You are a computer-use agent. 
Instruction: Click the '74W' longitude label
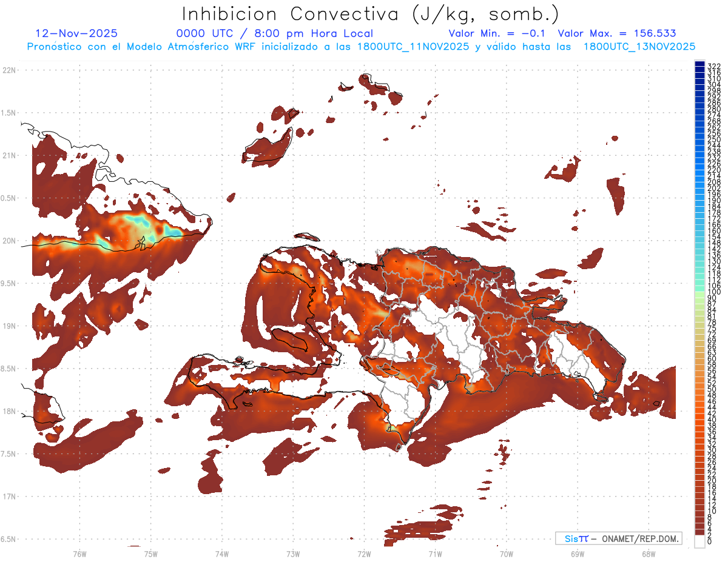coord(222,554)
